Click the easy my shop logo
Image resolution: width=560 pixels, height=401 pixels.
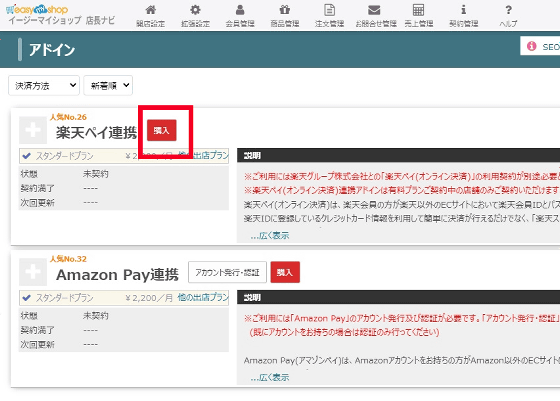[37, 9]
